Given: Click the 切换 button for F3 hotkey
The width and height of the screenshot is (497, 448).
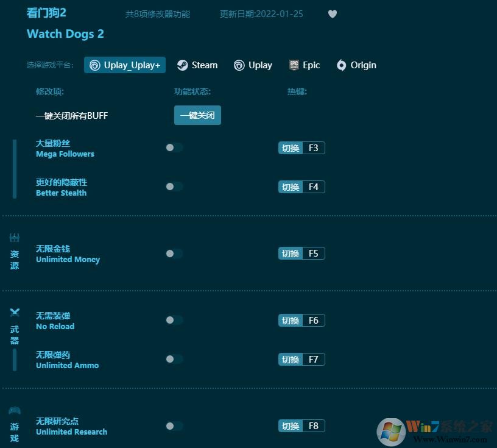Looking at the screenshot, I should [x=291, y=148].
